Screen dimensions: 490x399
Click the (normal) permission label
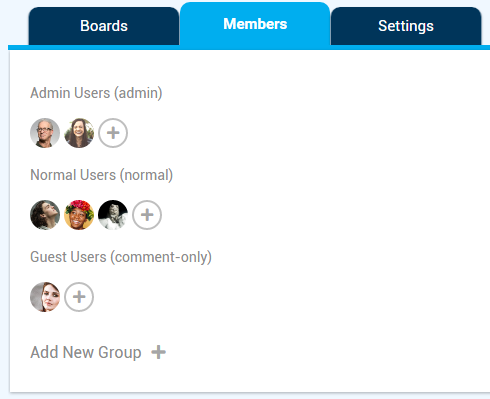[146, 175]
